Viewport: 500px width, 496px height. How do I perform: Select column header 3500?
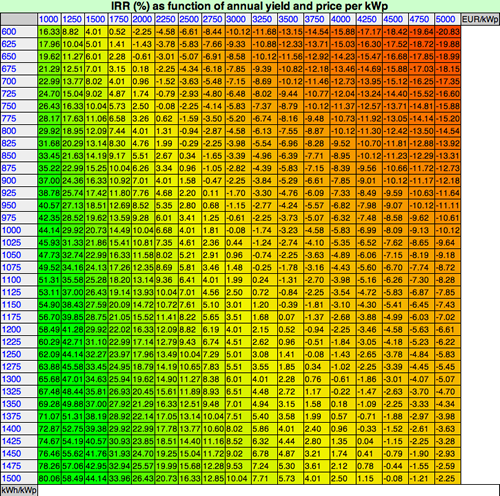point(290,19)
